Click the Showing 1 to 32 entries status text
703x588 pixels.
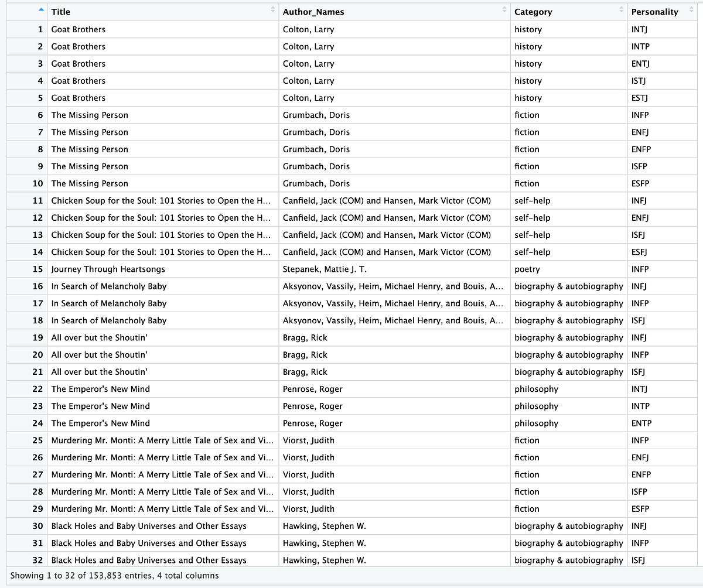(115, 575)
